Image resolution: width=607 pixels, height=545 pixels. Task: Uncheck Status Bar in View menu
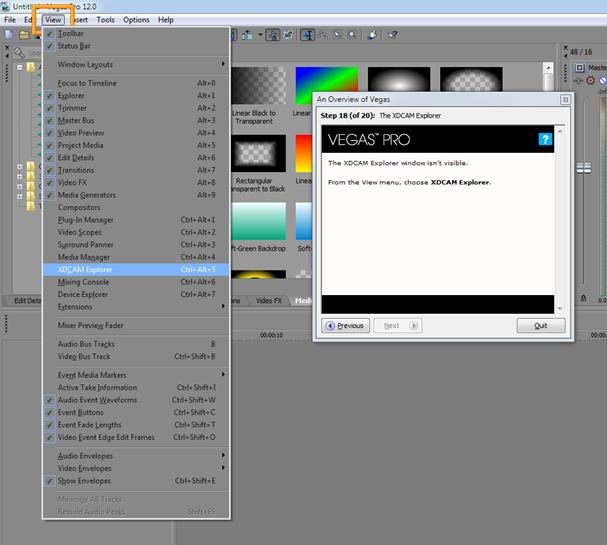coord(135,46)
